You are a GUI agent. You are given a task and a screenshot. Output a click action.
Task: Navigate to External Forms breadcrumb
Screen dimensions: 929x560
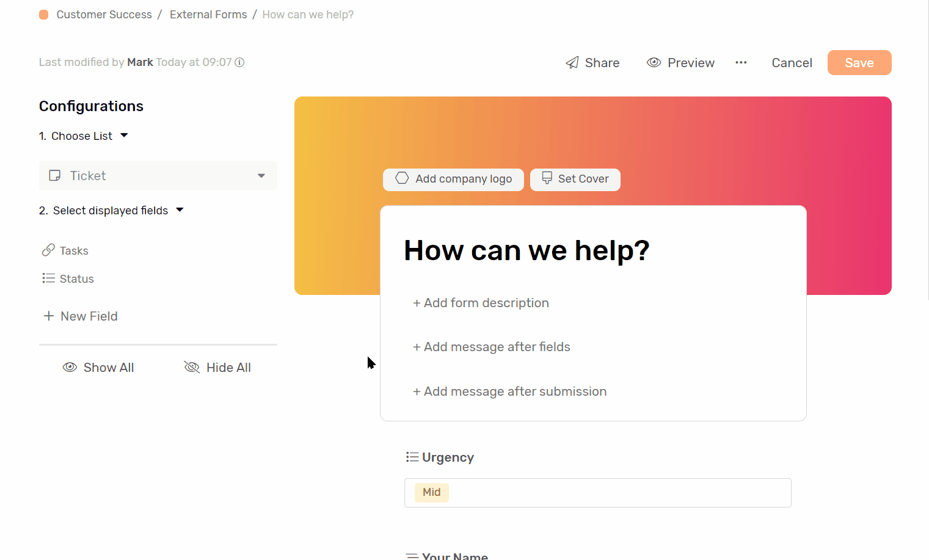click(208, 14)
